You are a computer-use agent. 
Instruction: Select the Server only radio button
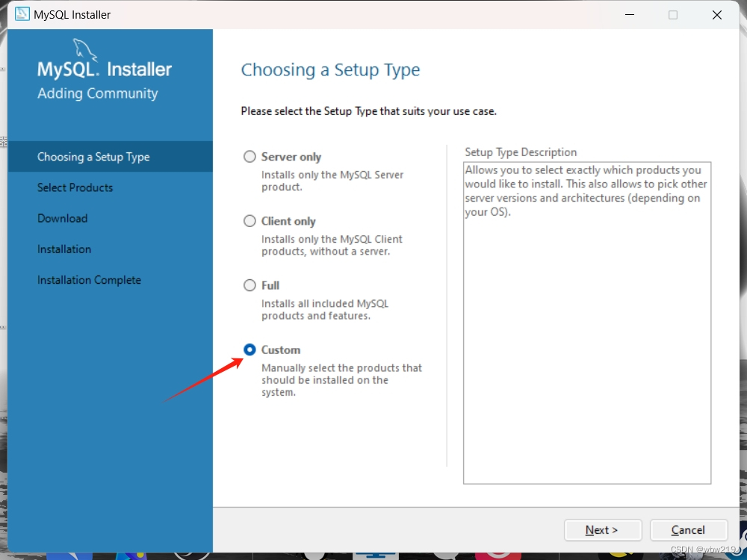(x=249, y=157)
